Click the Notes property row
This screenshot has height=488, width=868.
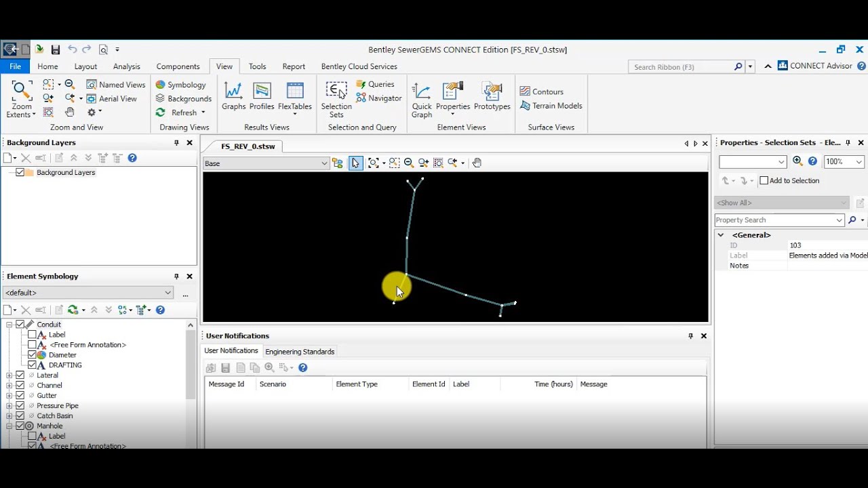[x=791, y=266]
